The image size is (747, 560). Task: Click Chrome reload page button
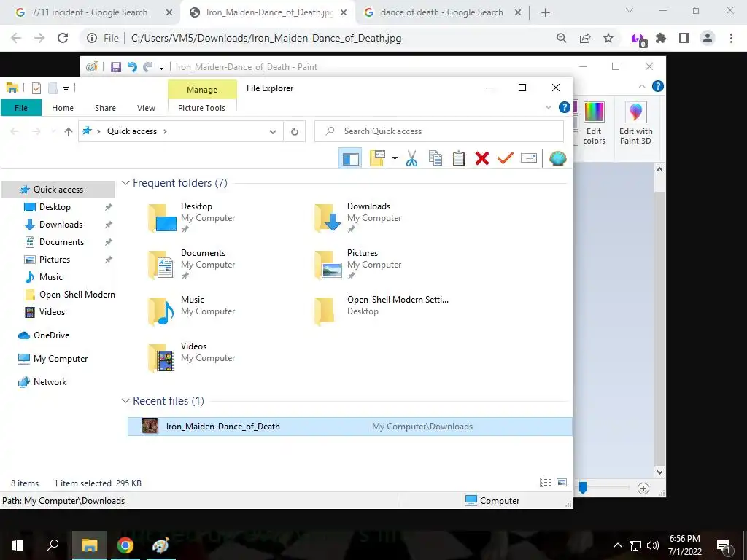pos(63,38)
